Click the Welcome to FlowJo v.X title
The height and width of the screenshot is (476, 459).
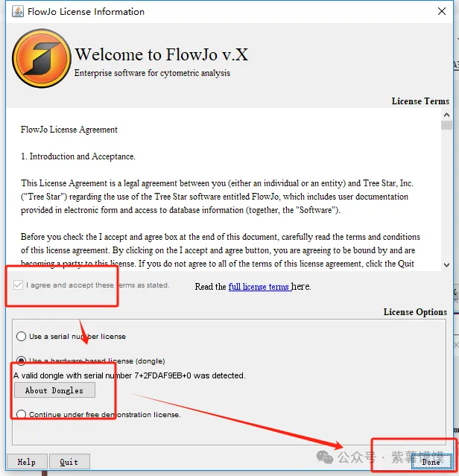coord(162,54)
